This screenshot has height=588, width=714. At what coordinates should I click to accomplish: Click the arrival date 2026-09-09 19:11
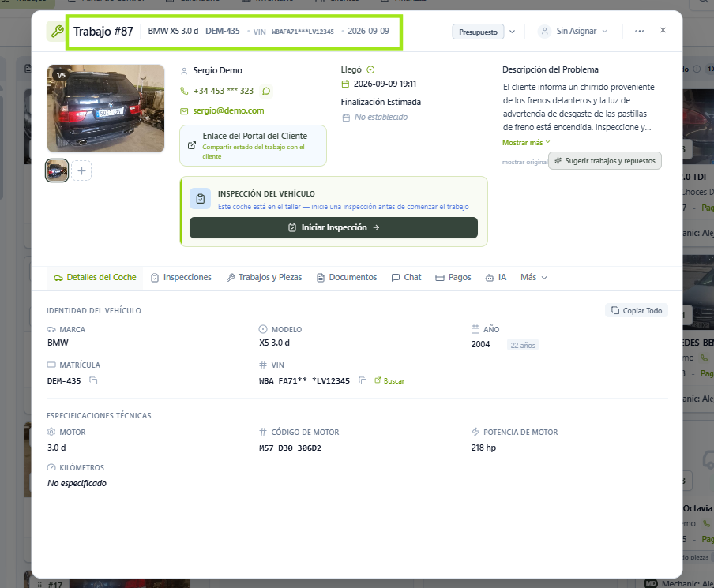pyautogui.click(x=385, y=84)
